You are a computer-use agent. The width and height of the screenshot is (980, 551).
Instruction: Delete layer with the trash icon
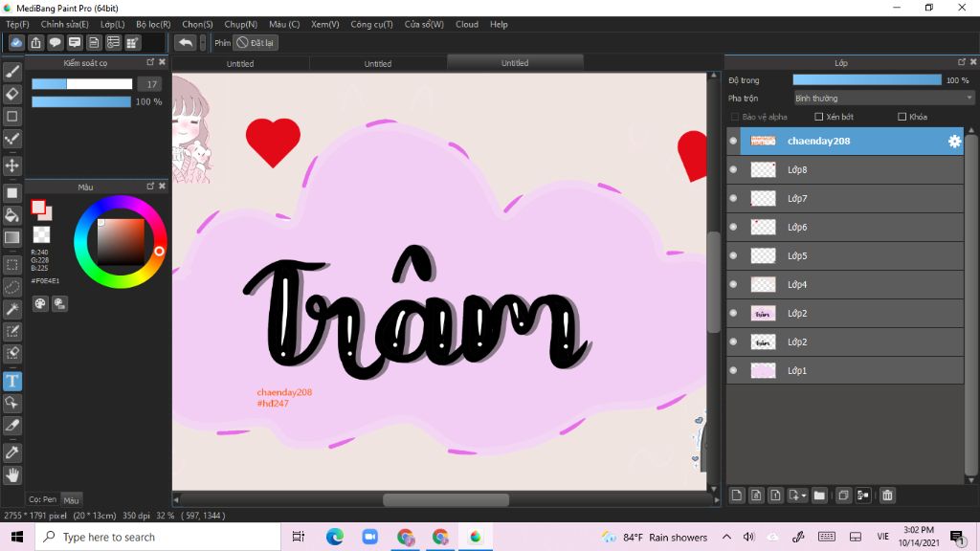(x=887, y=496)
